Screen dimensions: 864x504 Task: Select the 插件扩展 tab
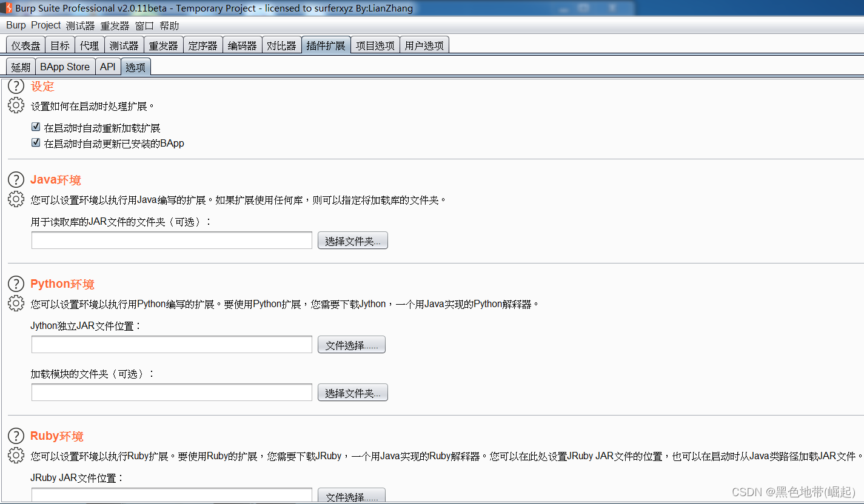pyautogui.click(x=326, y=45)
